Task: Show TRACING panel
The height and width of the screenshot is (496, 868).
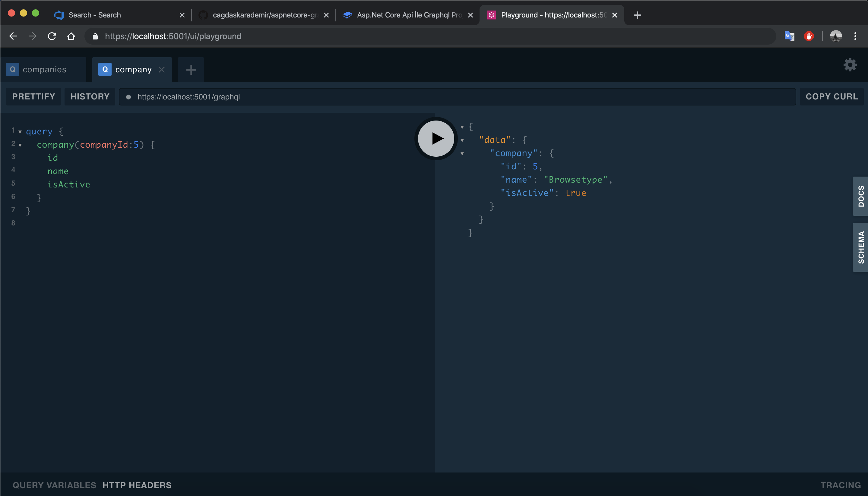Action: 840,485
